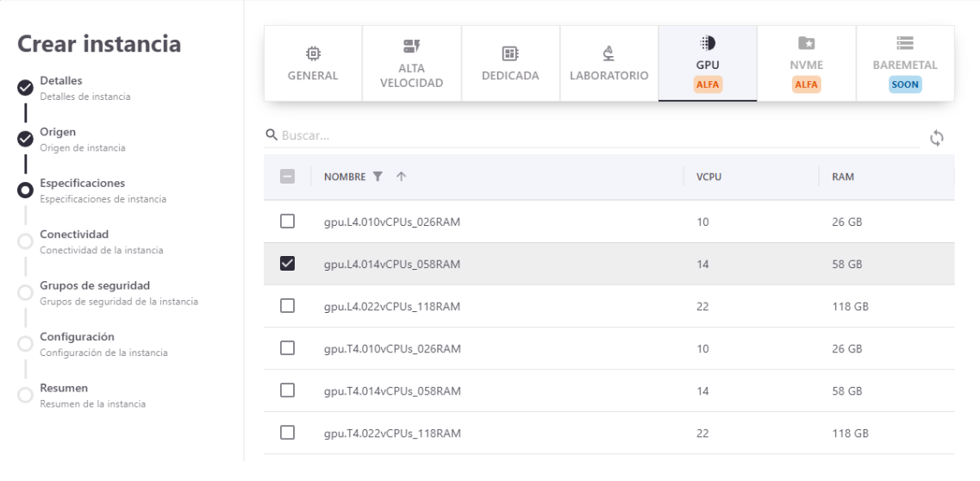Click the Buscar search field
Screen dimensions: 980x481
tap(595, 136)
